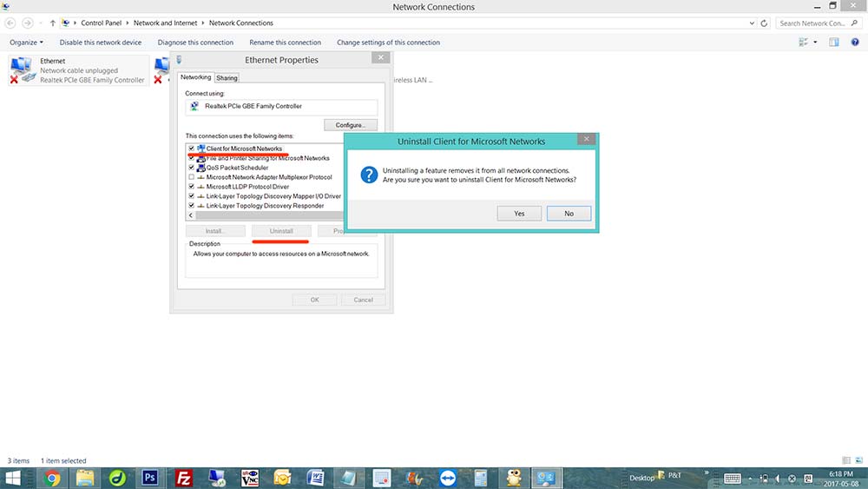Click the active Network Connections taskbar icon
Image resolution: width=868 pixels, height=489 pixels.
point(546,478)
